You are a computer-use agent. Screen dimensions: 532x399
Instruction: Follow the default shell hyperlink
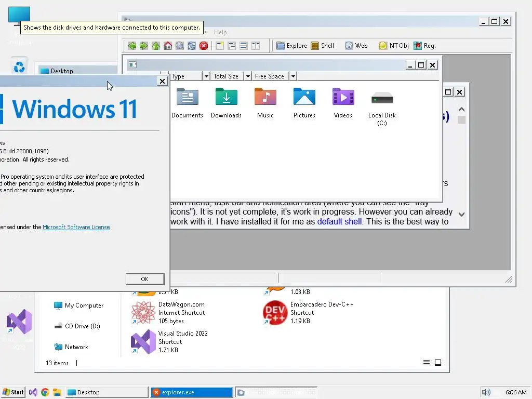(339, 221)
